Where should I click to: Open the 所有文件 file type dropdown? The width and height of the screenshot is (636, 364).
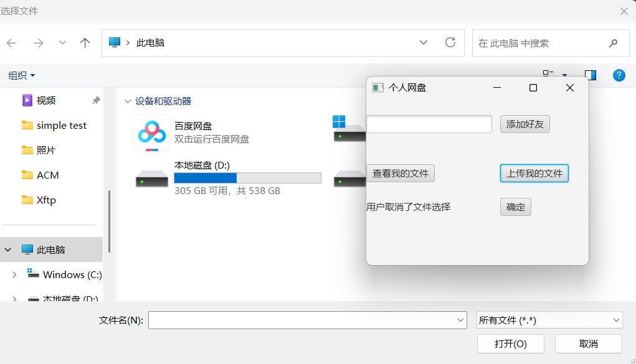(549, 320)
